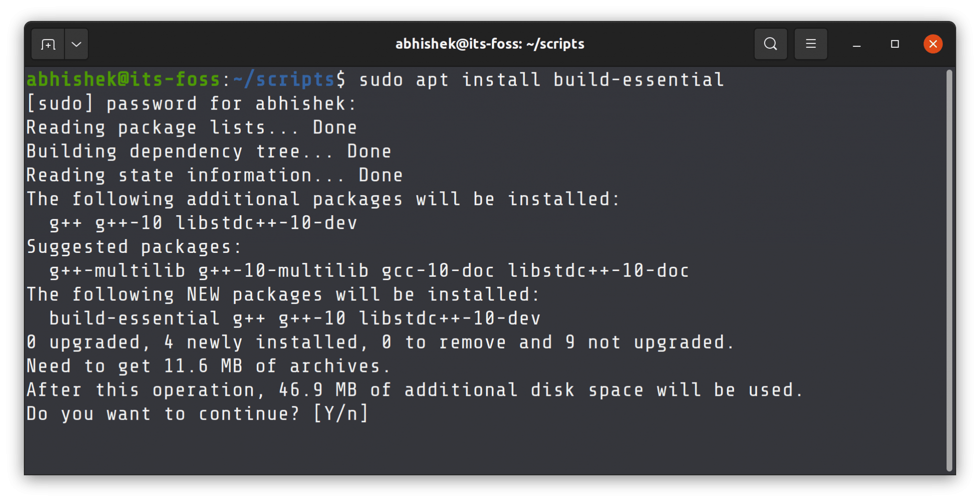The width and height of the screenshot is (980, 502).
Task: Click the terminal vertical scrollbar
Action: click(949, 270)
